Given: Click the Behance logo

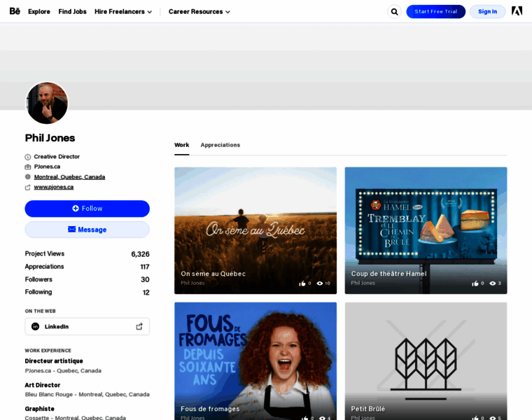Looking at the screenshot, I should tap(15, 11).
